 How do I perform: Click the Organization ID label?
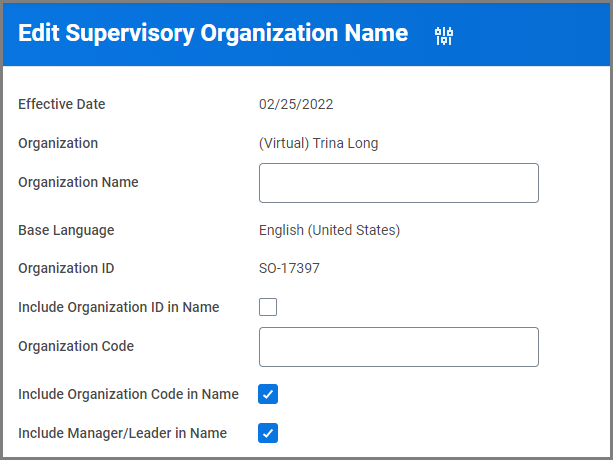[x=66, y=268]
